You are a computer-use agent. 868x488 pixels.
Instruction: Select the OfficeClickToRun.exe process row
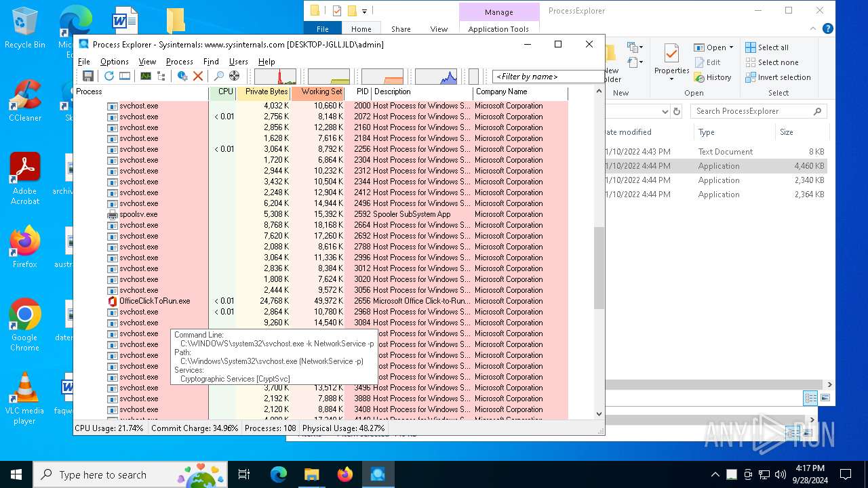(321, 301)
